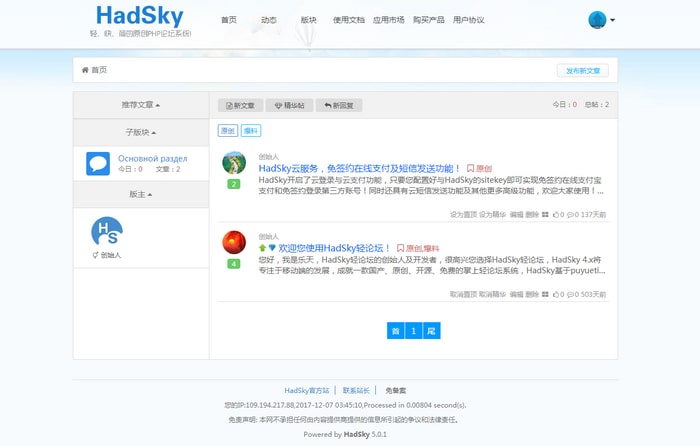The height and width of the screenshot is (446, 700).
Task: Click the HadSky logo
Action: (140, 16)
